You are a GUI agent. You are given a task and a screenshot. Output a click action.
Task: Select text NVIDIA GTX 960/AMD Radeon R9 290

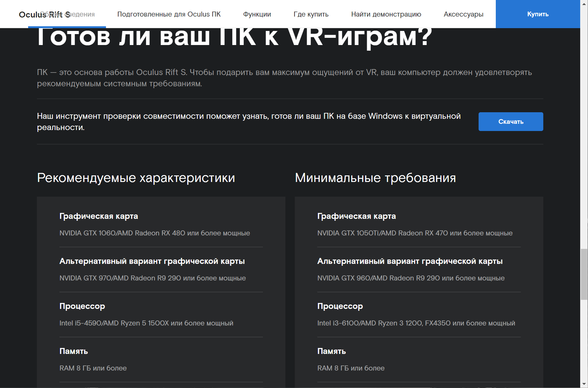(x=379, y=278)
